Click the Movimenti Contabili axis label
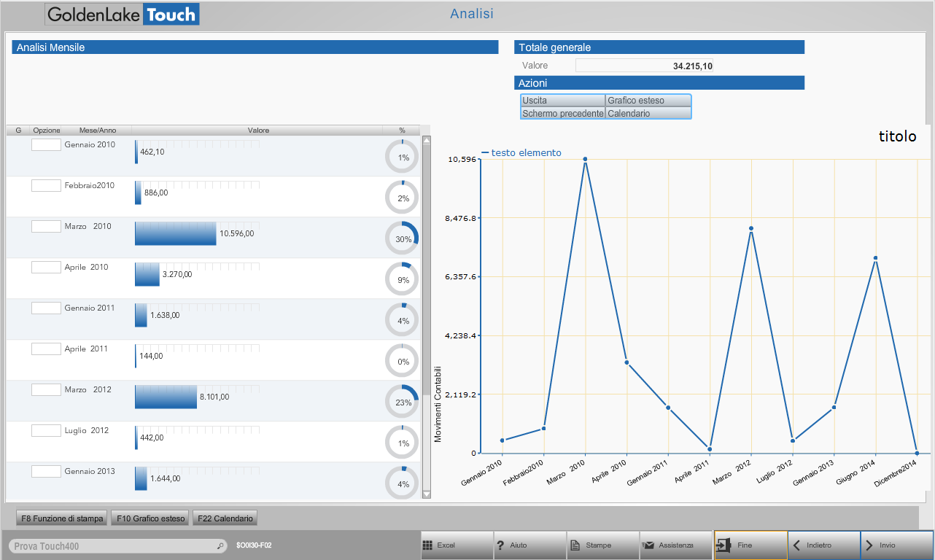The image size is (935, 560). pyautogui.click(x=438, y=403)
